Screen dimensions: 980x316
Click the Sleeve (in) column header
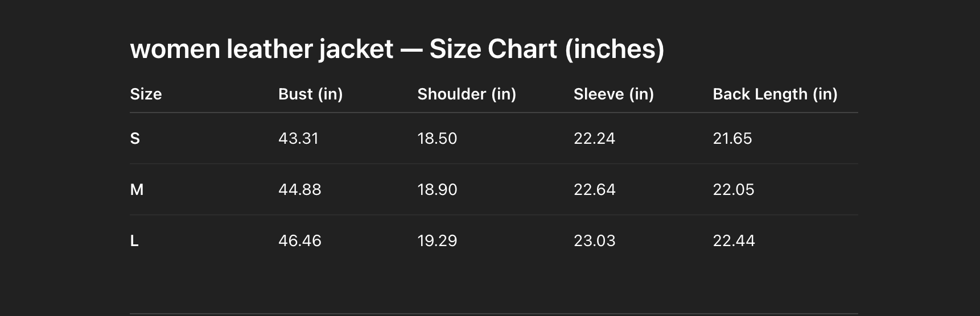point(613,94)
